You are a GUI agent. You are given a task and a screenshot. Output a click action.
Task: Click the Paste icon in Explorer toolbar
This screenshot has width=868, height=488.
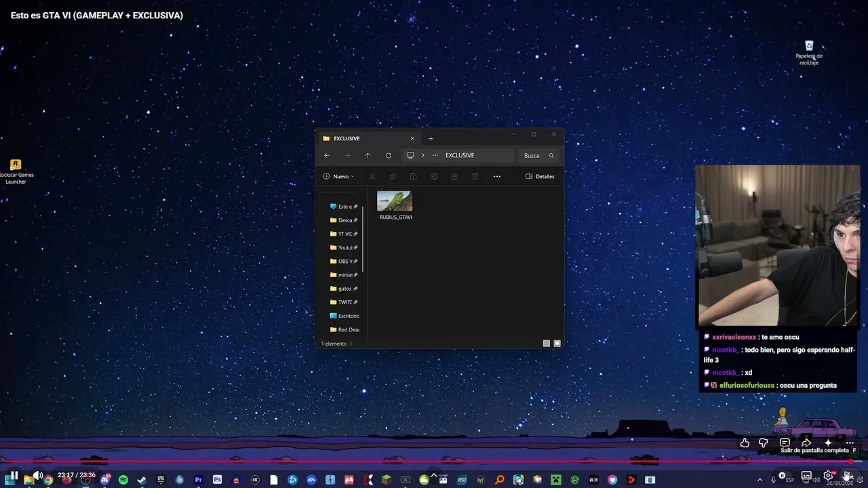413,176
